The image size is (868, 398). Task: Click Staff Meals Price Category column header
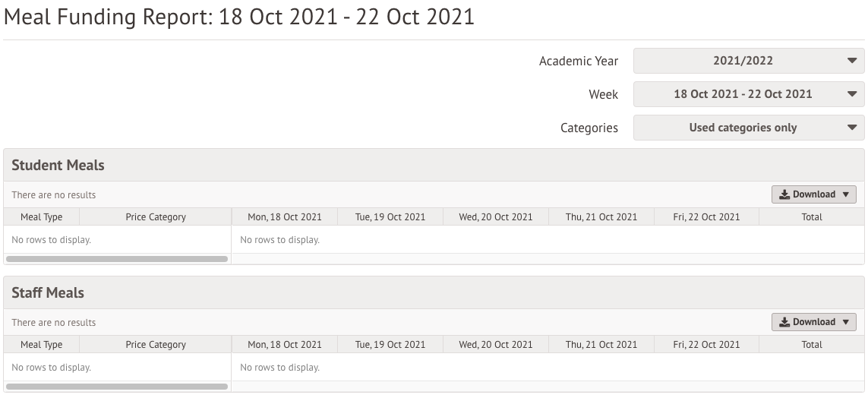pos(156,344)
